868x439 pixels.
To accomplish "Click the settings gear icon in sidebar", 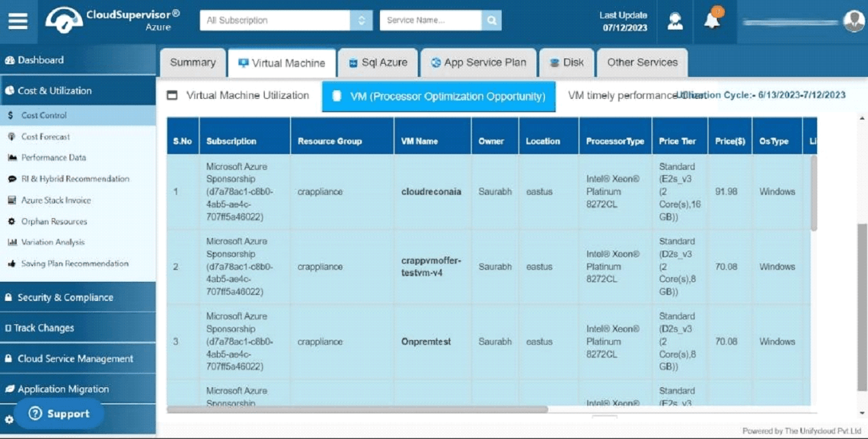I will tap(9, 420).
